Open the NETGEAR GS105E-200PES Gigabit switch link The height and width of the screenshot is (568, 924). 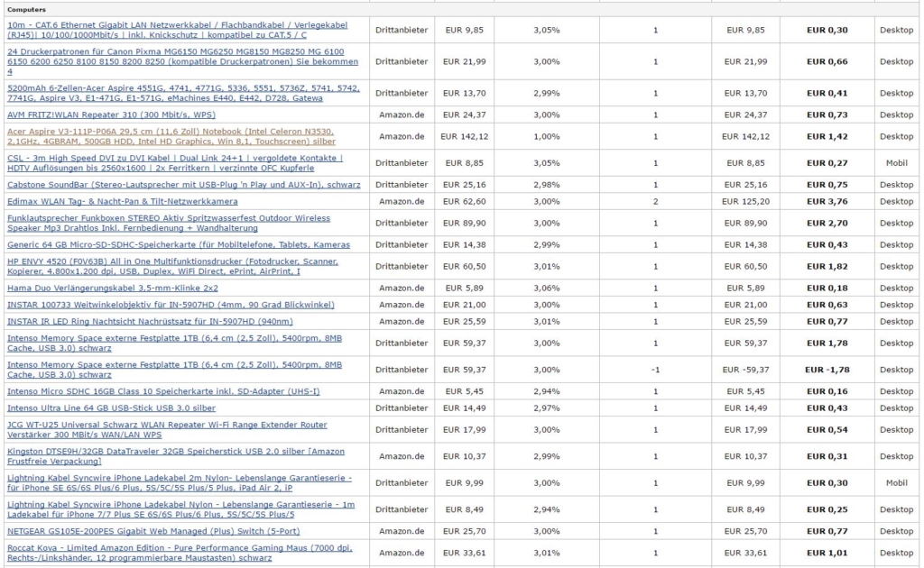click(153, 531)
